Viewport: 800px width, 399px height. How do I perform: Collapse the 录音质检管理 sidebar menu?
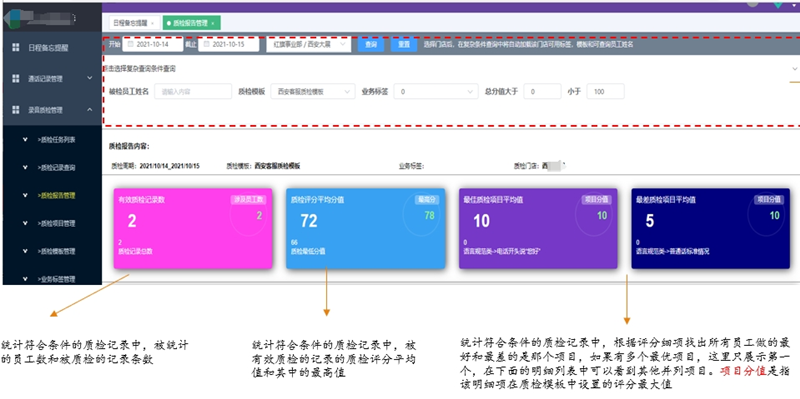click(90, 109)
